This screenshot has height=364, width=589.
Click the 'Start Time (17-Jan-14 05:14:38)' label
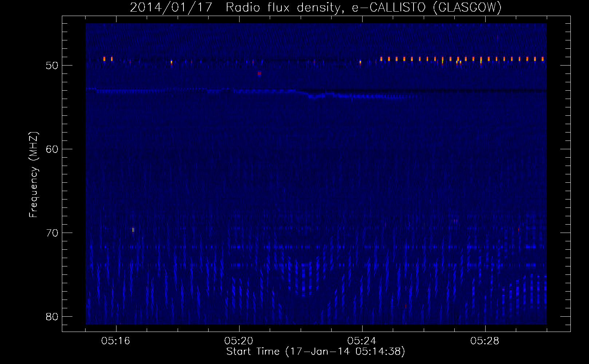(316, 352)
